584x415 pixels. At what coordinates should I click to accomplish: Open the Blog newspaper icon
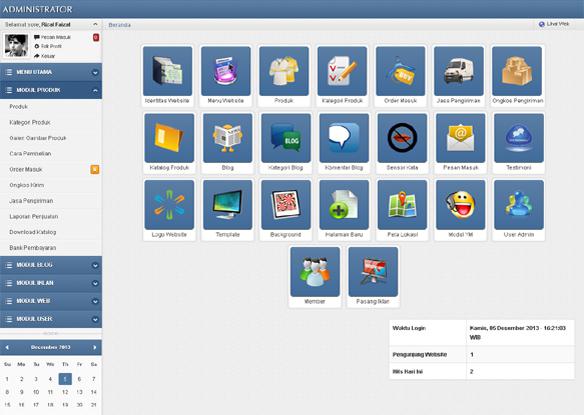pyautogui.click(x=228, y=138)
